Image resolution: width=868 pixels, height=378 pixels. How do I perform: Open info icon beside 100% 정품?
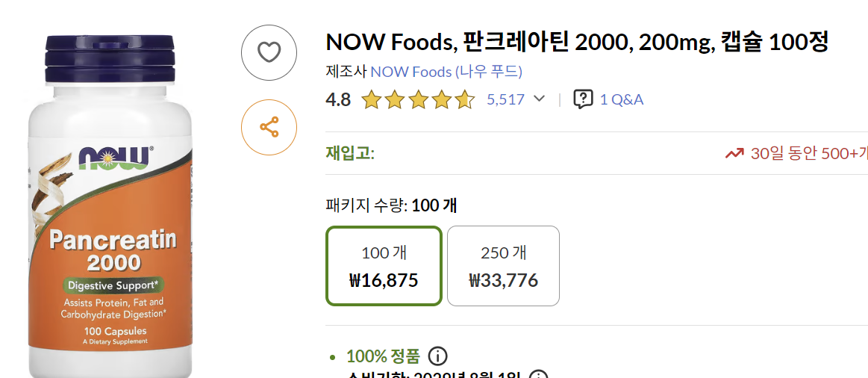pos(439,356)
